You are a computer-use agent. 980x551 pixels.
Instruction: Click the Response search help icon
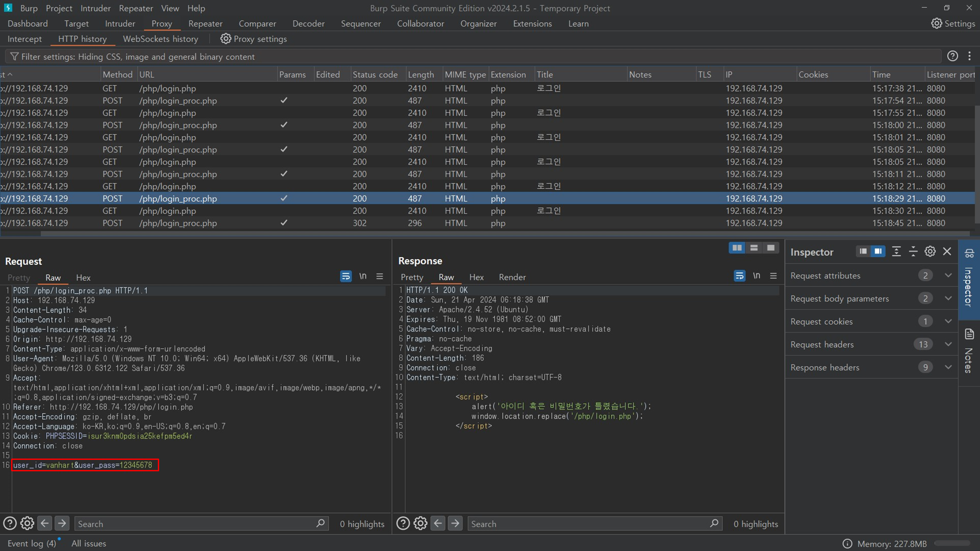click(x=403, y=524)
